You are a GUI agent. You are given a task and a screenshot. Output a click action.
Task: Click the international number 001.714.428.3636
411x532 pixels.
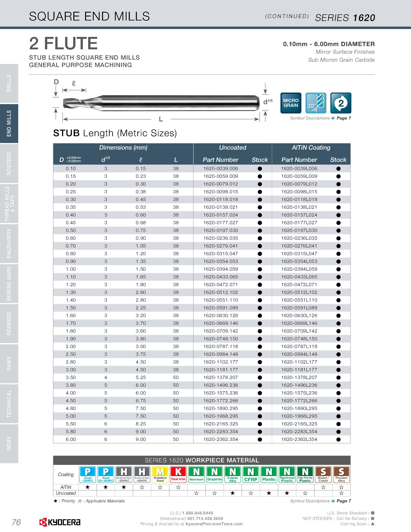click(205, 519)
